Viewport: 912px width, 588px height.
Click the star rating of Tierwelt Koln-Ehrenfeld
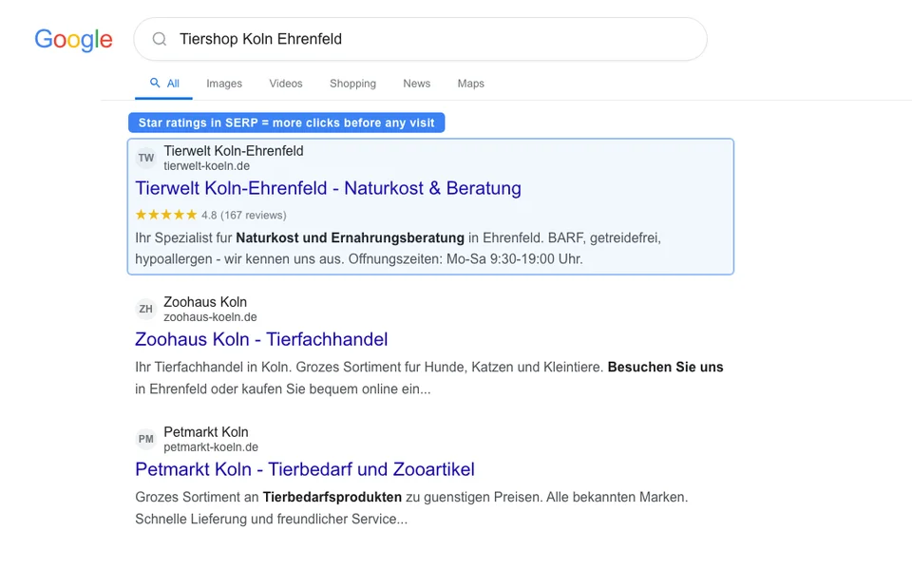coord(165,215)
